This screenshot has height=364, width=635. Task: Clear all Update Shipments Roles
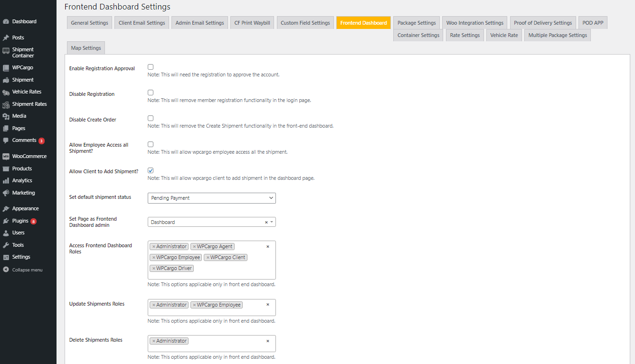click(x=267, y=305)
